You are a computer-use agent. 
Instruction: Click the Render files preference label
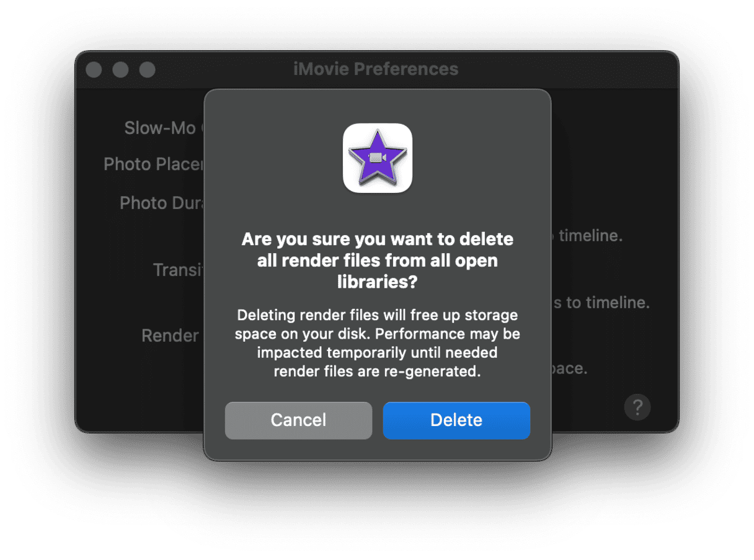[170, 336]
